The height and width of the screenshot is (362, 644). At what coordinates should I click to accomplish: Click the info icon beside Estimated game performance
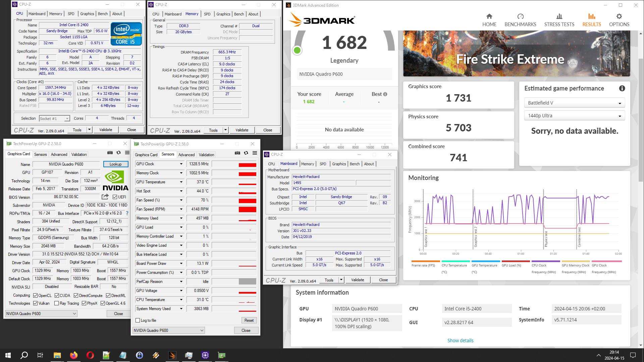click(x=622, y=88)
